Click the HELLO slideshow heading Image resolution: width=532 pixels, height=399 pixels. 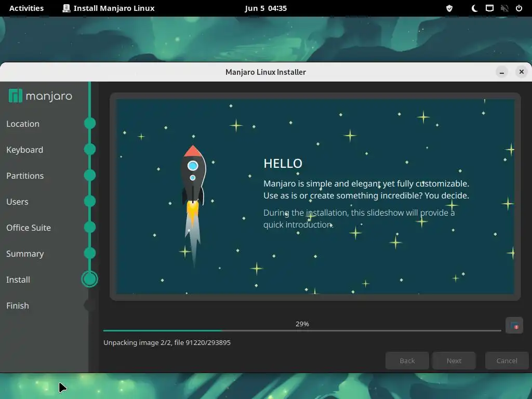[283, 164]
